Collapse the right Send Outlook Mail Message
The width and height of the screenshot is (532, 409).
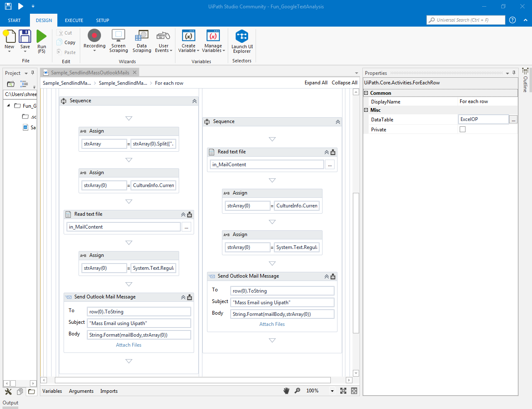pos(327,276)
